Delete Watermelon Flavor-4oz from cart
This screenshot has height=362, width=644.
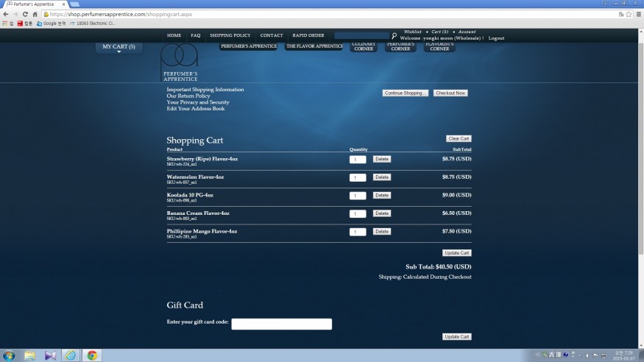tap(381, 177)
